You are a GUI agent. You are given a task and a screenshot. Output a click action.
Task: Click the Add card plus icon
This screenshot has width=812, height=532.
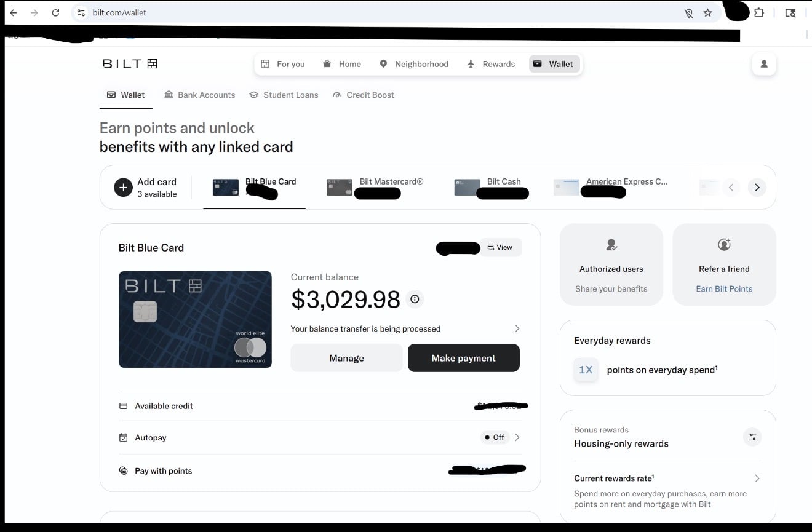[123, 188]
